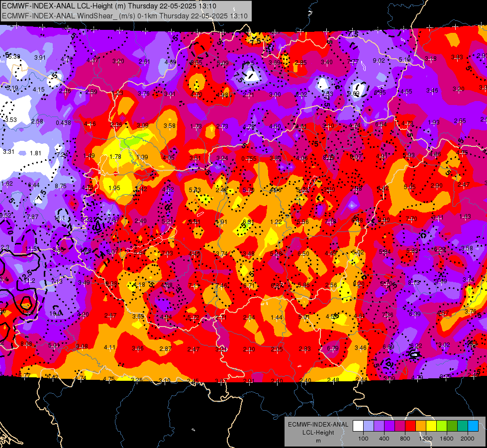Click the 1.73 wind shear value

pos(196,126)
